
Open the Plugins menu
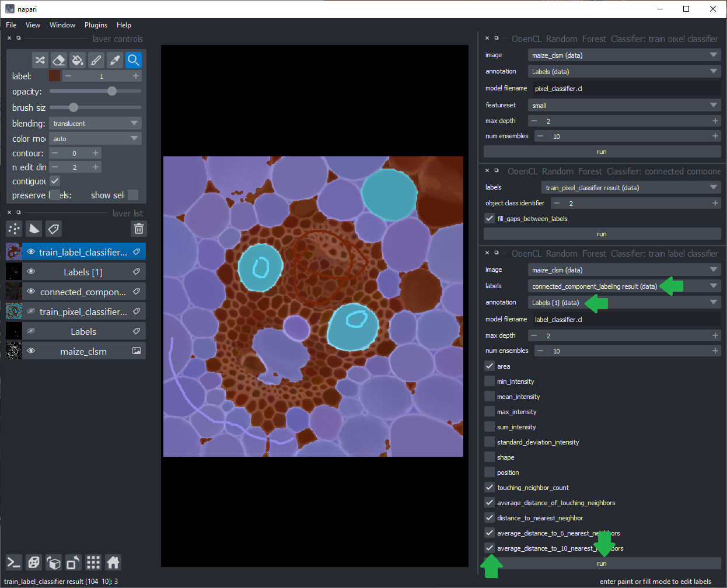[96, 25]
